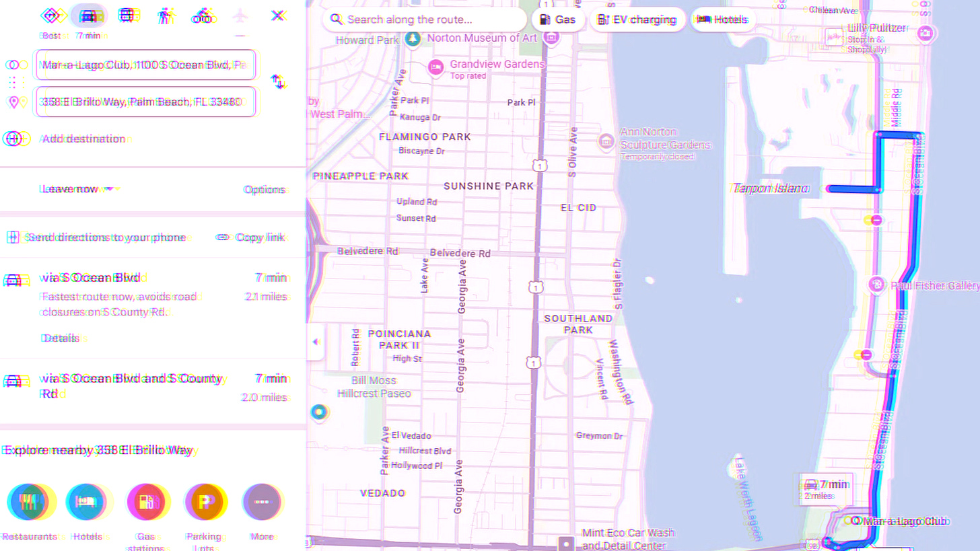This screenshot has width=980, height=551.
Task: Add a destination with the plus icon
Action: pos(15,139)
